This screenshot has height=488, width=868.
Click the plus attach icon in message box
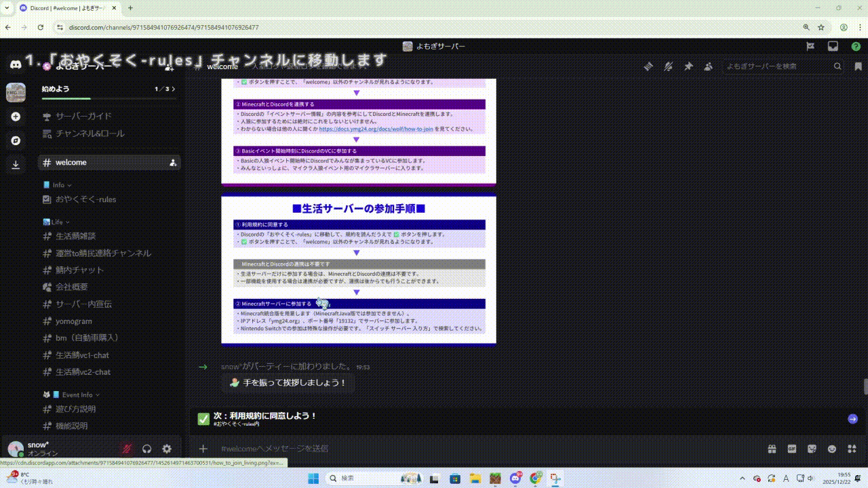203,449
